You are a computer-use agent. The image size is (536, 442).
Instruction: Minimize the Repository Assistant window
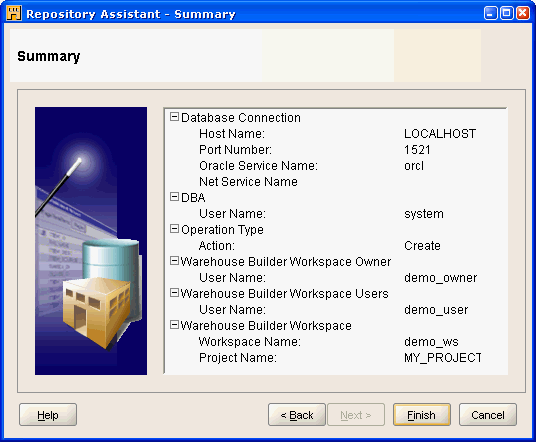(491, 13)
